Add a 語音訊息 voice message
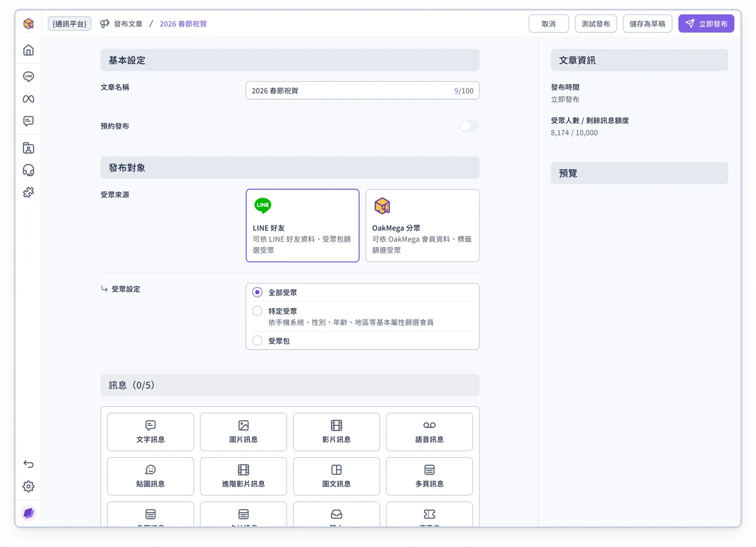This screenshot has width=756, height=547. (x=429, y=432)
